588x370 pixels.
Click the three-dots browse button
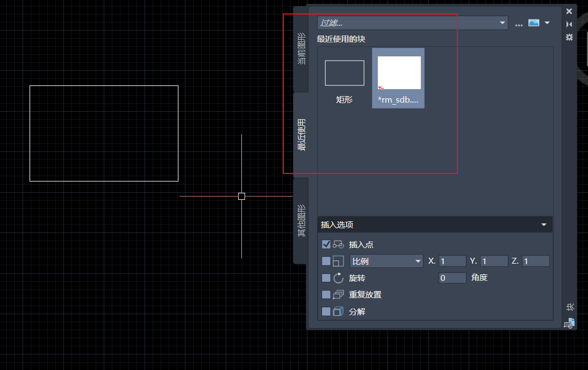pos(519,24)
